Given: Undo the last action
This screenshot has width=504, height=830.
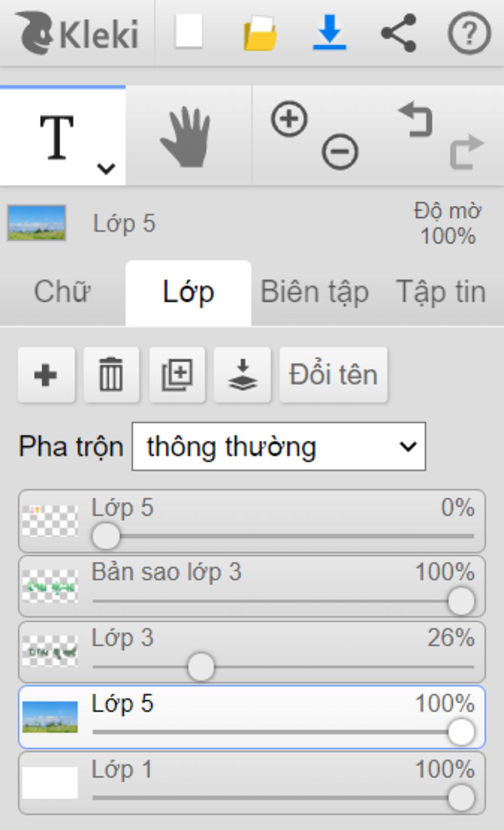Looking at the screenshot, I should click(x=416, y=119).
